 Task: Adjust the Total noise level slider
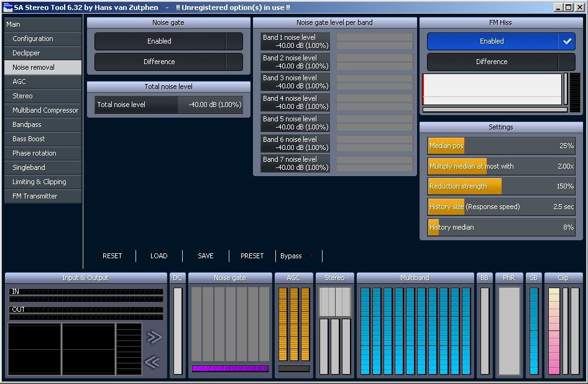click(168, 105)
